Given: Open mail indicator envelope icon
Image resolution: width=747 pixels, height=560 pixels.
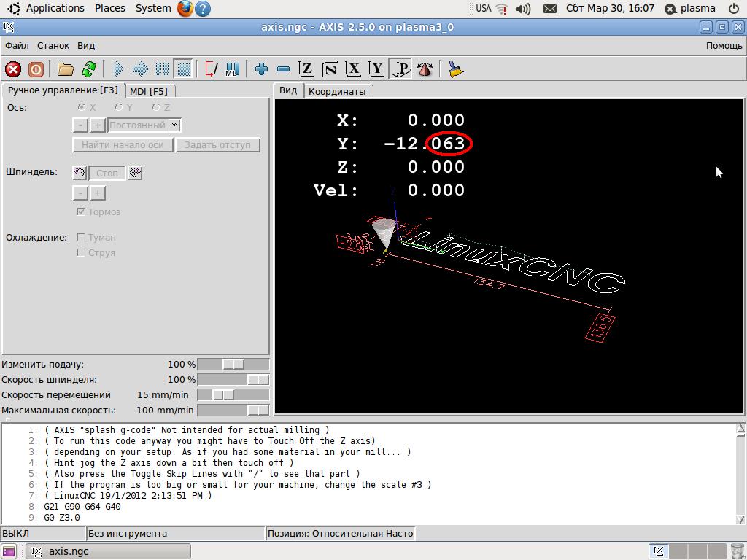Looking at the screenshot, I should click(550, 9).
